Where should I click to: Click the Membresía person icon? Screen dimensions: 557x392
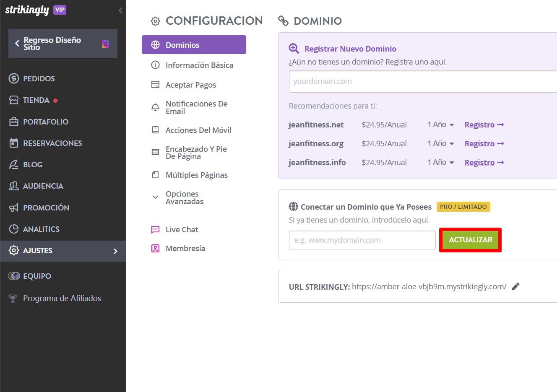click(x=155, y=248)
